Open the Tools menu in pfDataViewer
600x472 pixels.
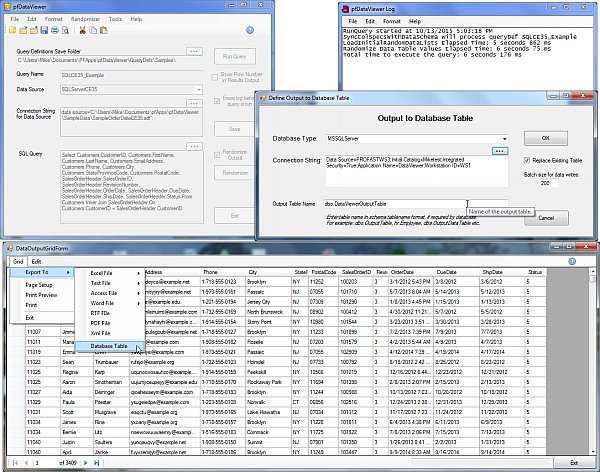tap(115, 19)
